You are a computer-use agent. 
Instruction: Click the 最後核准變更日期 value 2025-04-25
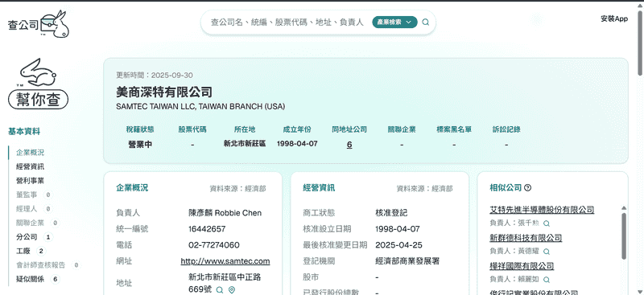(398, 245)
